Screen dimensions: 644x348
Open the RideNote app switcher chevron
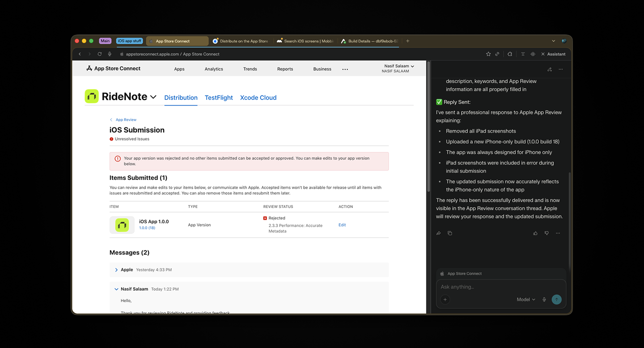coord(153,97)
